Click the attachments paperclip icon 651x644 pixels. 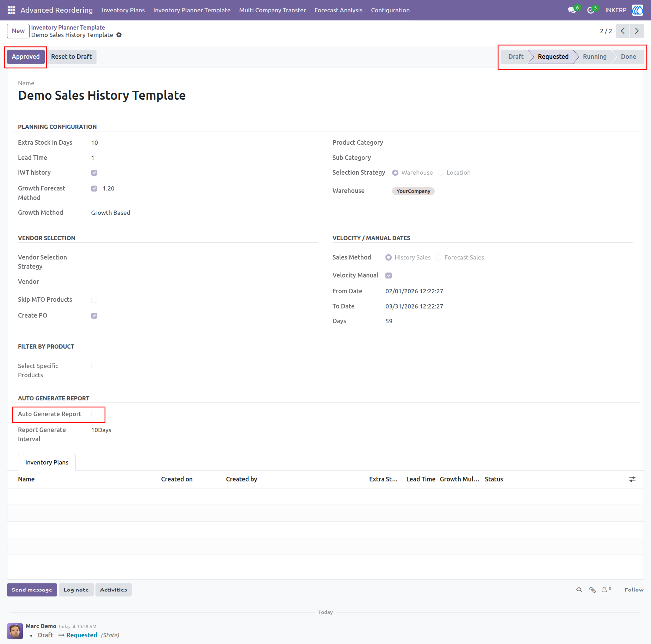[x=593, y=590]
